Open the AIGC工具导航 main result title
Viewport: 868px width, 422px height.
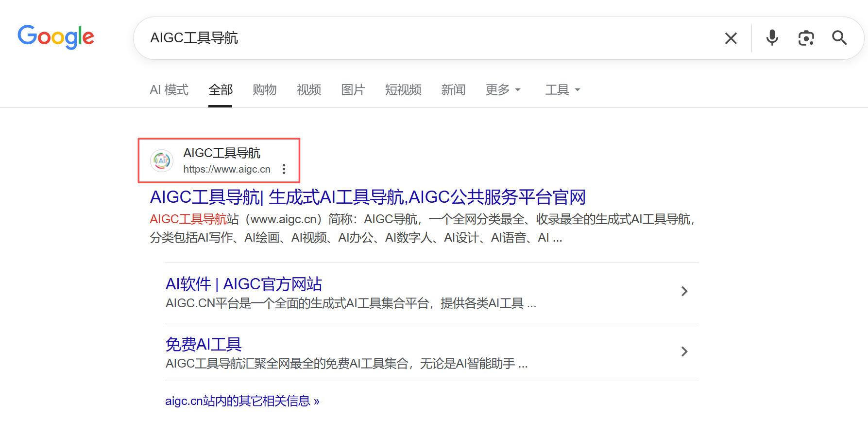[367, 197]
